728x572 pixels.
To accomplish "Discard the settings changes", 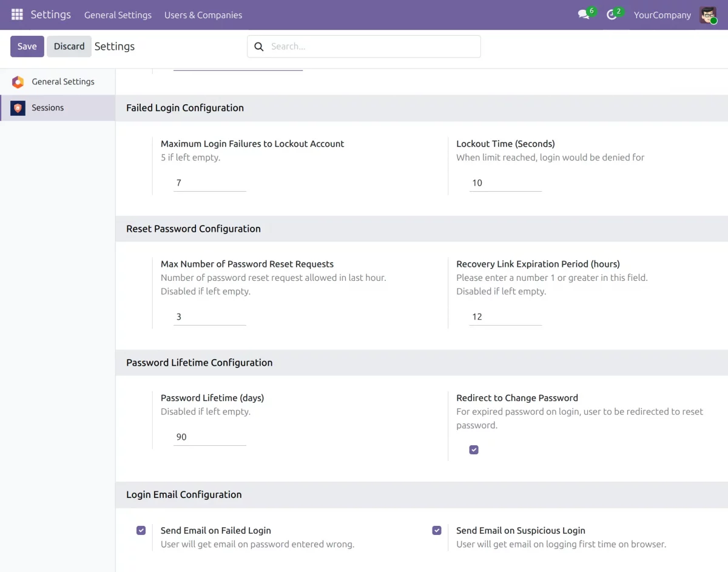I will (x=69, y=46).
